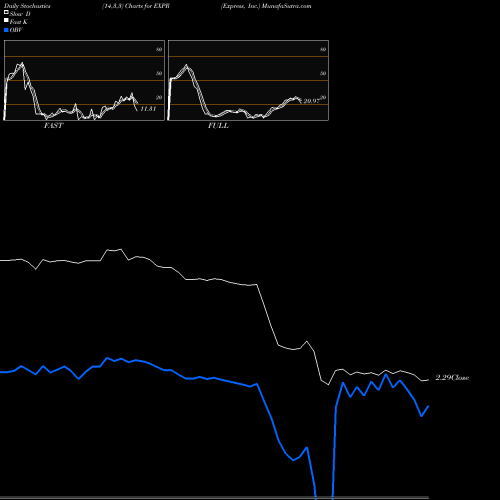Click the Fast K legend swatch
500x500 pixels.
(x=6, y=20)
